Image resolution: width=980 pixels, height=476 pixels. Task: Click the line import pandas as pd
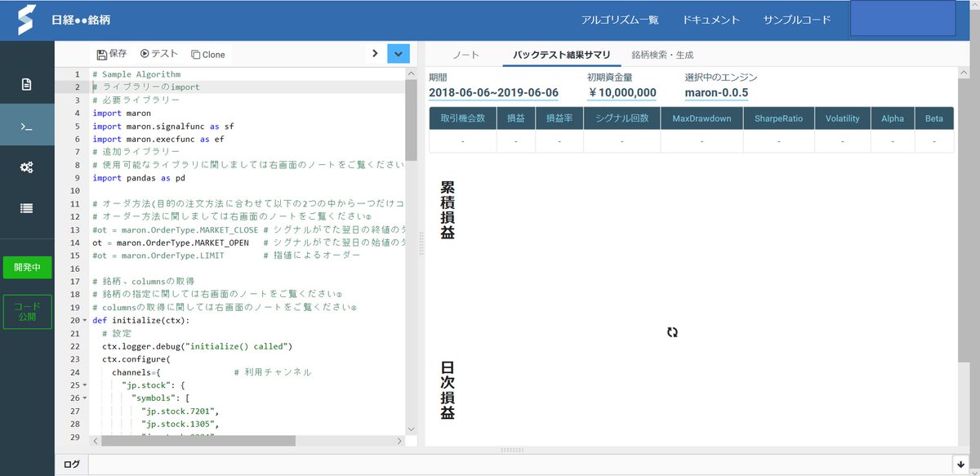click(x=139, y=178)
